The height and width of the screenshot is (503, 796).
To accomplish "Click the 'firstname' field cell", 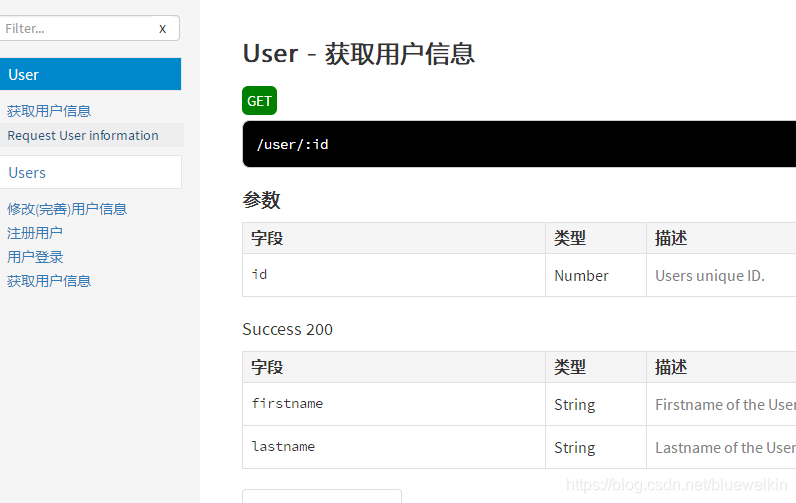I will (x=394, y=404).
